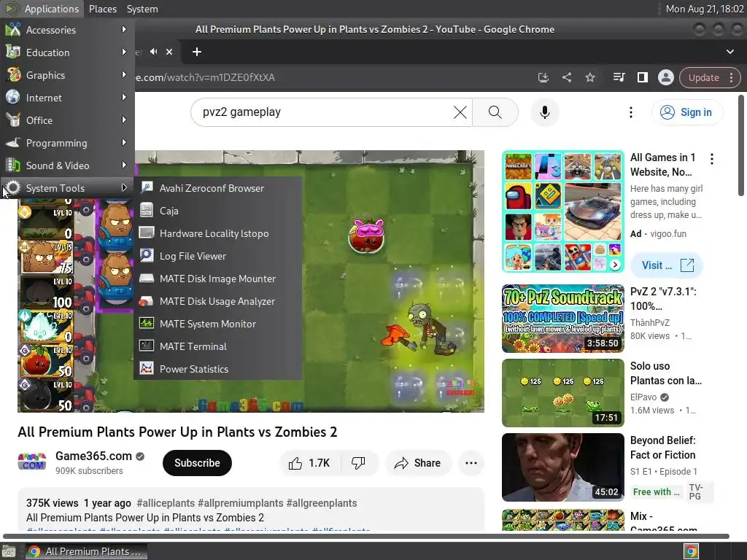Open the media controls icon in Chrome toolbar
Screen dimensions: 747x560
(619, 77)
